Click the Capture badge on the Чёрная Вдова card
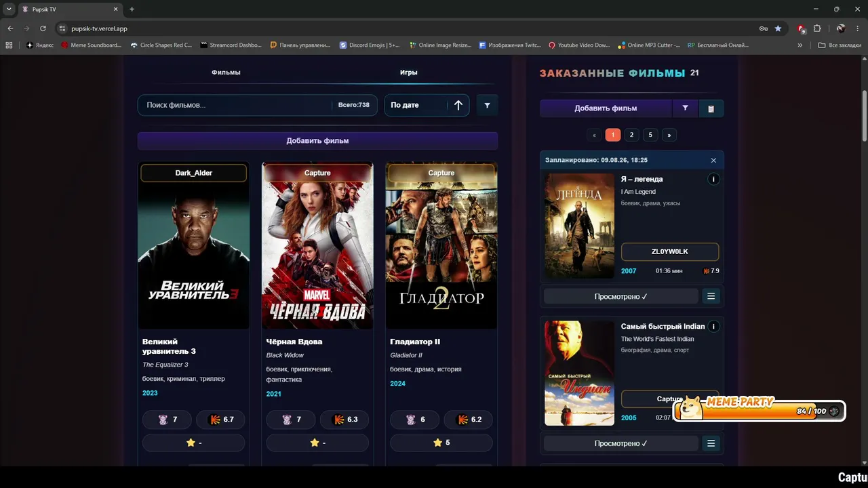 317,173
